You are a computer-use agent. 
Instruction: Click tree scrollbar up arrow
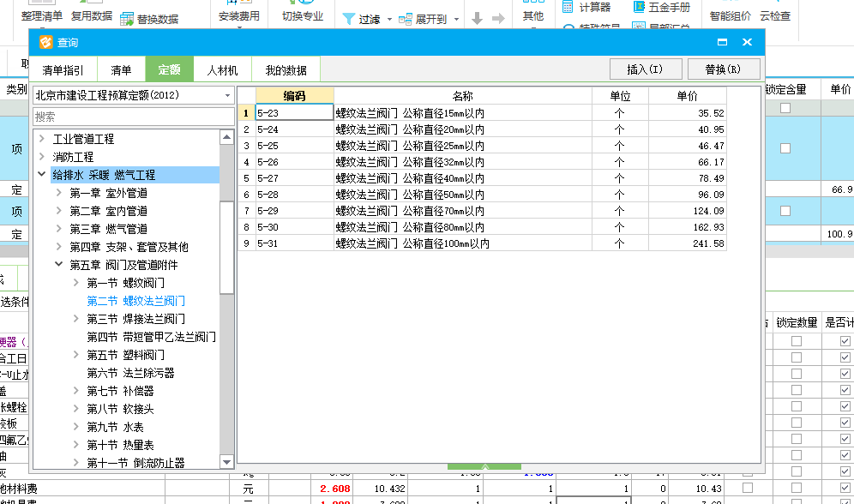[x=226, y=137]
